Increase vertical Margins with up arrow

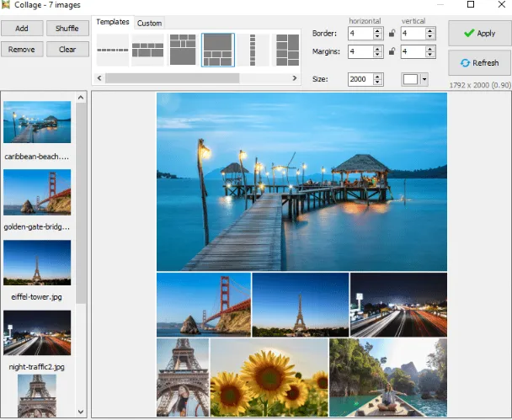[x=430, y=49]
